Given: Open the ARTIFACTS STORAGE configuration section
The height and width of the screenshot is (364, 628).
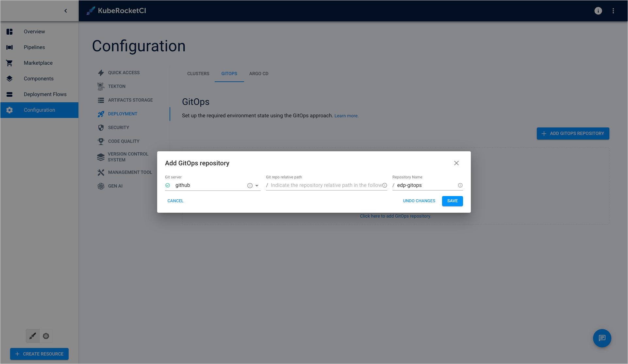Looking at the screenshot, I should pos(130,100).
